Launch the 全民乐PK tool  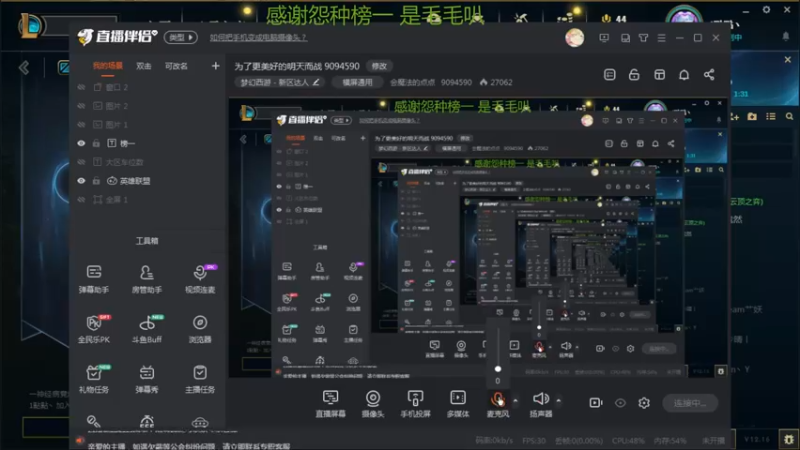pyautogui.click(x=94, y=329)
